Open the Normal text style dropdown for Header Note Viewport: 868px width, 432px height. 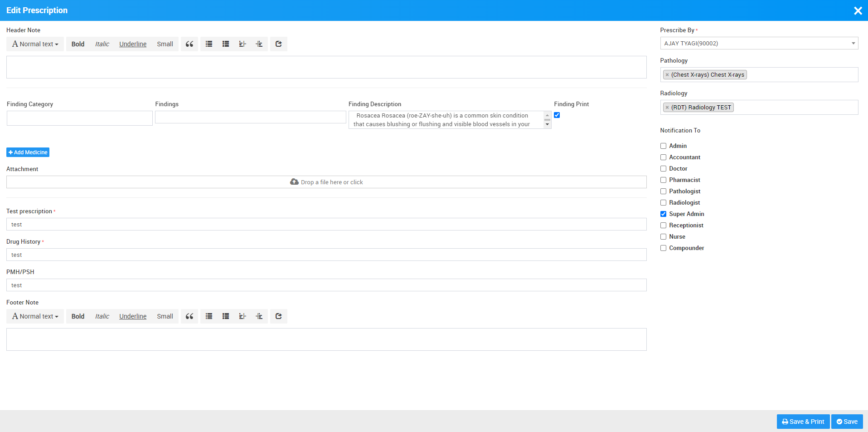click(x=35, y=44)
